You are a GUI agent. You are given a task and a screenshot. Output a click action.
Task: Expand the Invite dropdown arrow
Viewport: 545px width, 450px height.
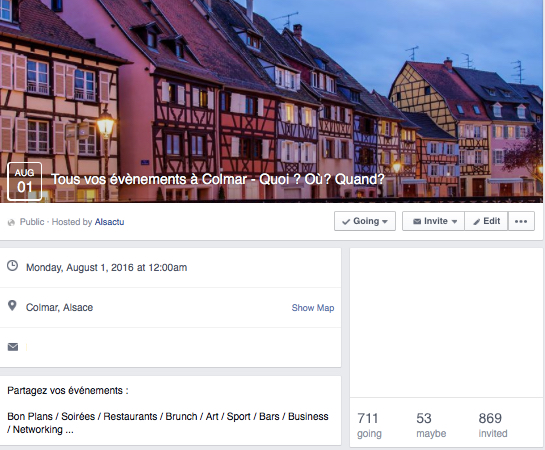pyautogui.click(x=454, y=222)
